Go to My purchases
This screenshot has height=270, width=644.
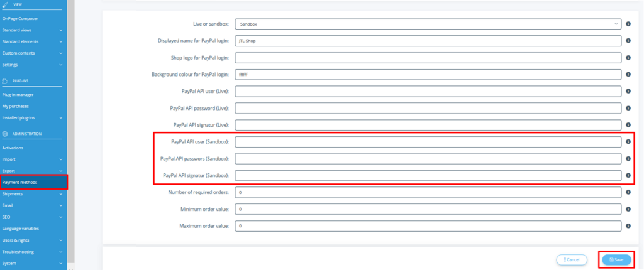15,106
